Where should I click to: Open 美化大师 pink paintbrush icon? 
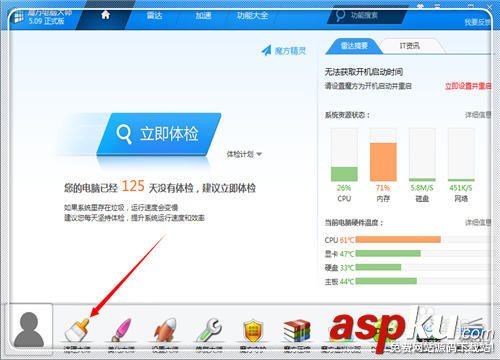tap(121, 329)
